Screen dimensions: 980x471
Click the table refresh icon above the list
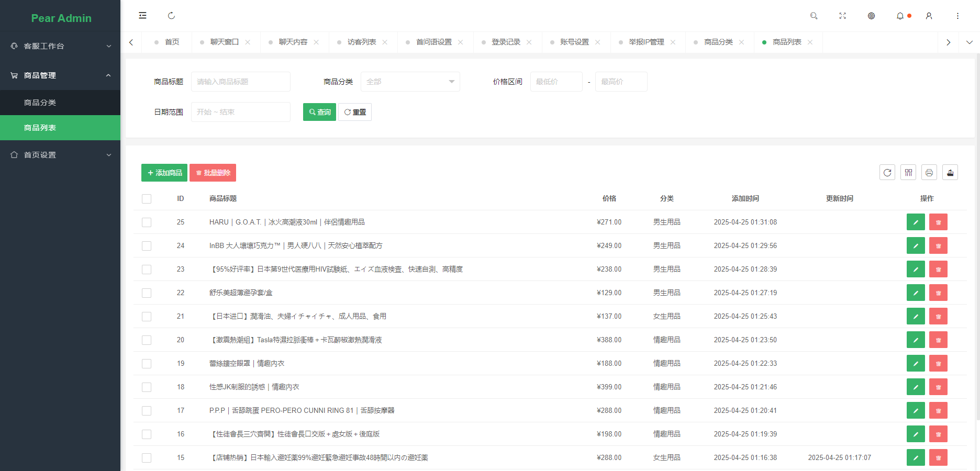(887, 172)
